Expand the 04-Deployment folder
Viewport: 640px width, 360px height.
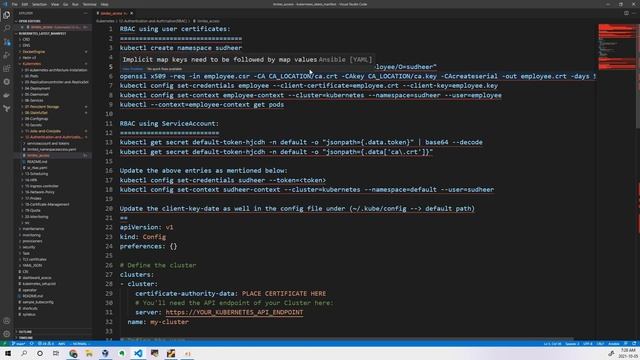point(37,88)
